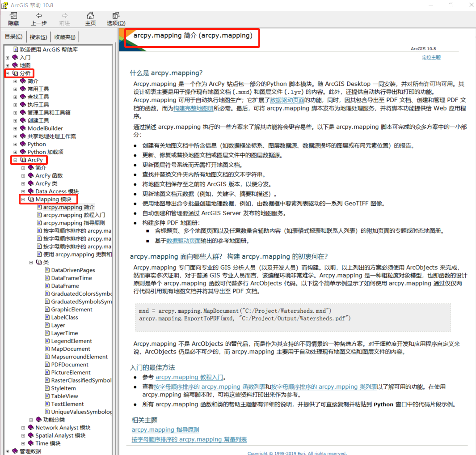Open the 按字母顺序排序的 arcpy.mpping 函数列表 link
Screen dimensions: 476x455
click(210, 387)
